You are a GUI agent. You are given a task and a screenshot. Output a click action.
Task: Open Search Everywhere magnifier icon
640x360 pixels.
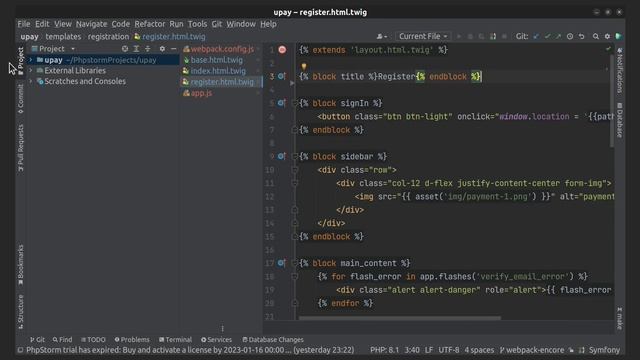click(596, 36)
